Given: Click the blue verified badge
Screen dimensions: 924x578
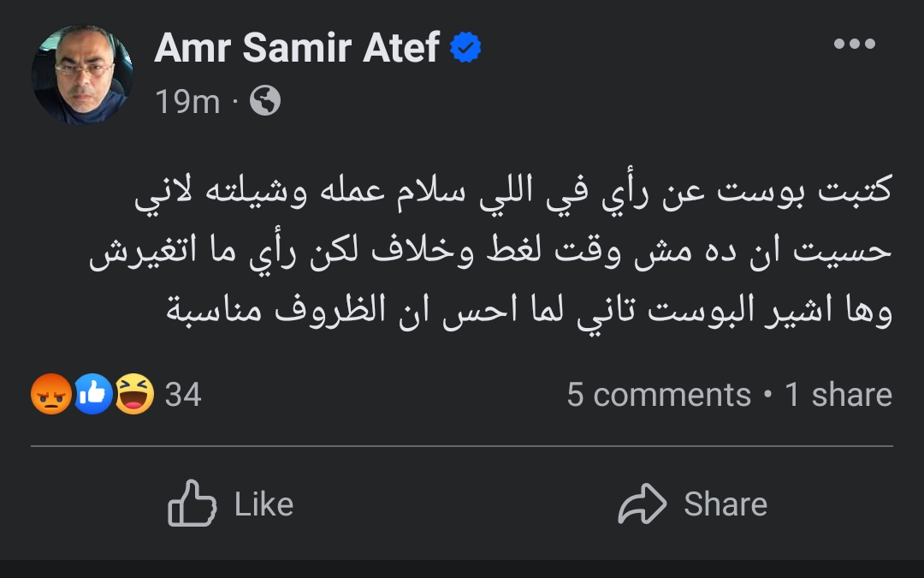Looking at the screenshot, I should 465,48.
